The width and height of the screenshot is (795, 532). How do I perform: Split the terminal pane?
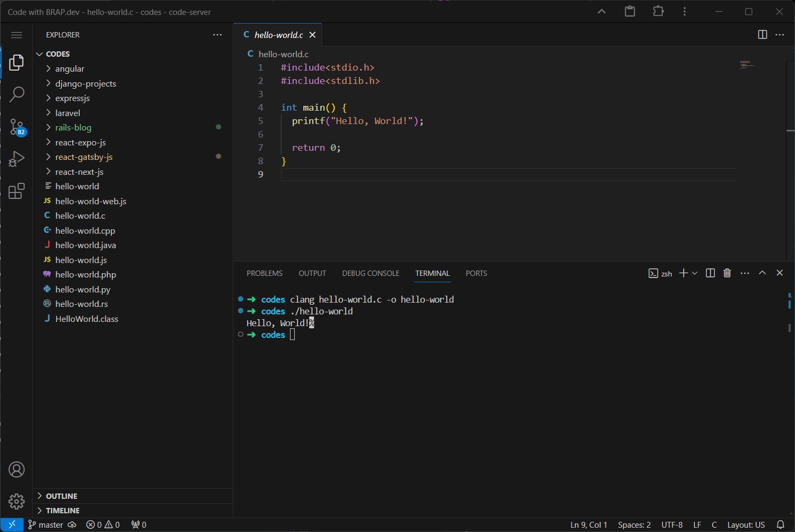point(710,273)
